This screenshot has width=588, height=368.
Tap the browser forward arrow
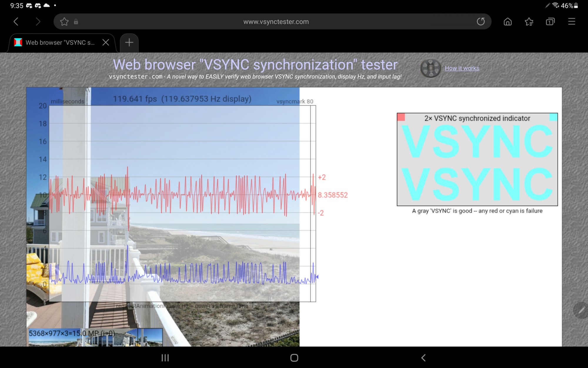click(38, 21)
